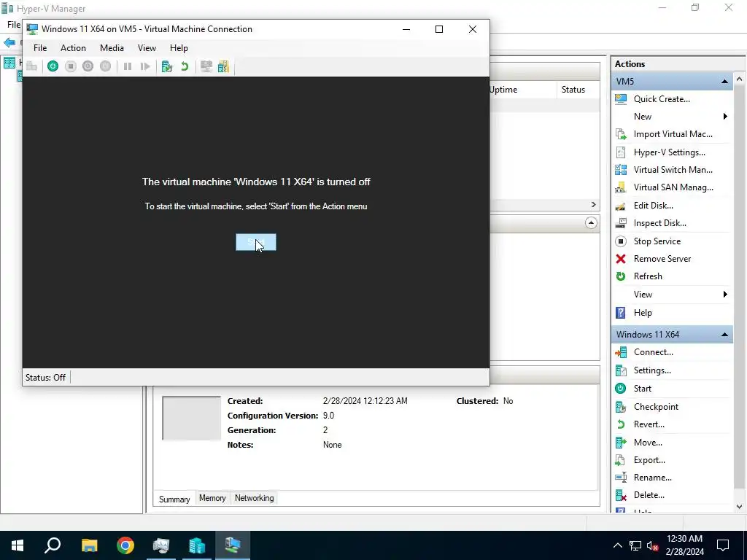The width and height of the screenshot is (747, 560).
Task: Click the Checkpoint toolbar icon in VM Connection
Action: 167,66
